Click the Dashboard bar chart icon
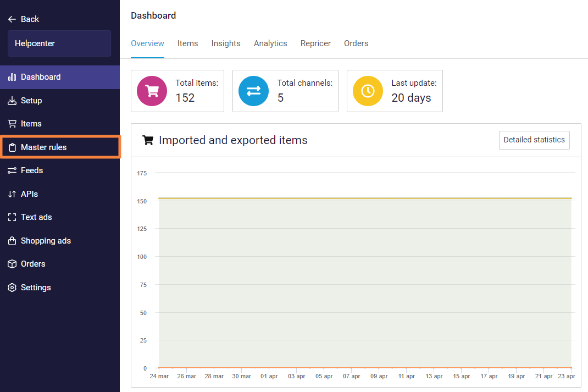 pyautogui.click(x=12, y=77)
